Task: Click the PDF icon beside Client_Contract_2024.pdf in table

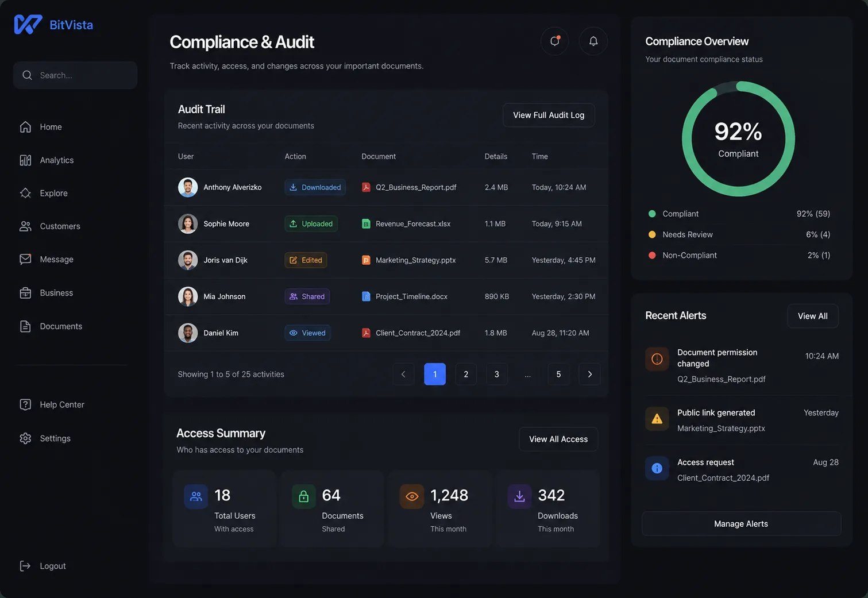Action: pyautogui.click(x=366, y=333)
